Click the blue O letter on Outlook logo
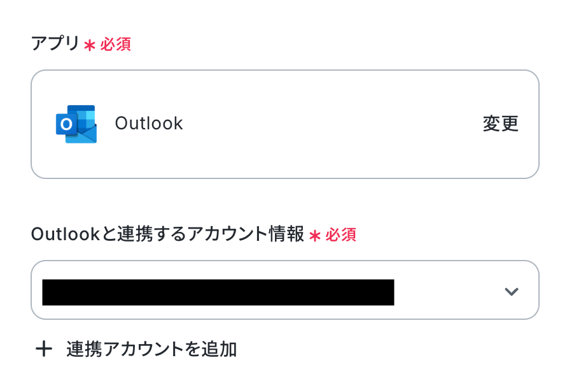This screenshot has height=381, width=588. 66,125
